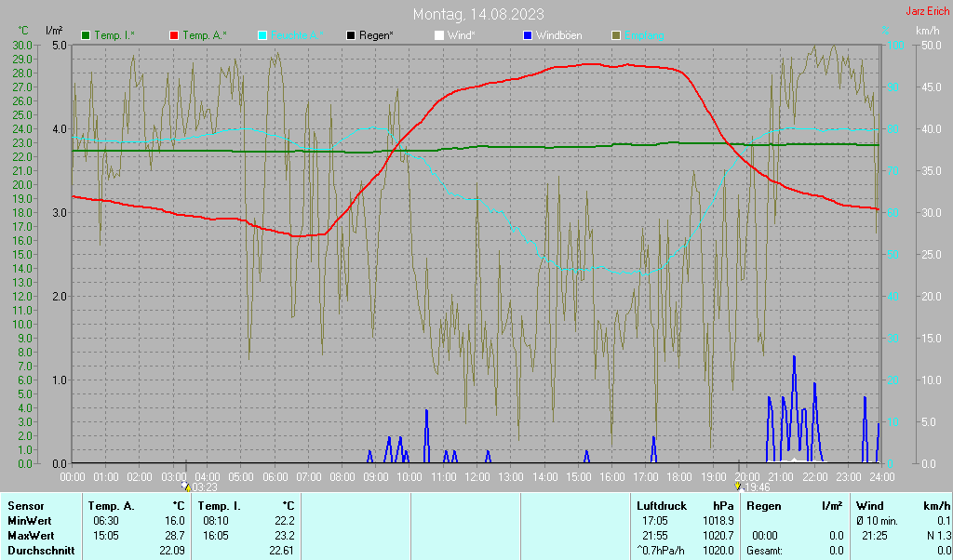
Task: Click the '22.61' average indoor value
Action: 281,551
